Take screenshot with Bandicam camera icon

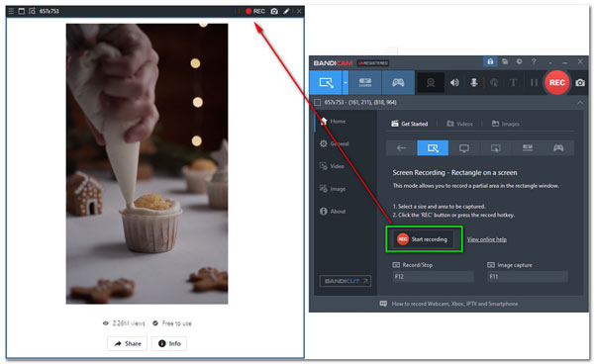[580, 82]
